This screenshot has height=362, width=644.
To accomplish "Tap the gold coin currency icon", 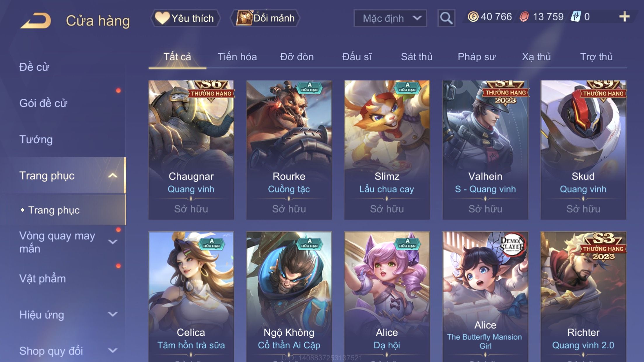I will point(473,17).
